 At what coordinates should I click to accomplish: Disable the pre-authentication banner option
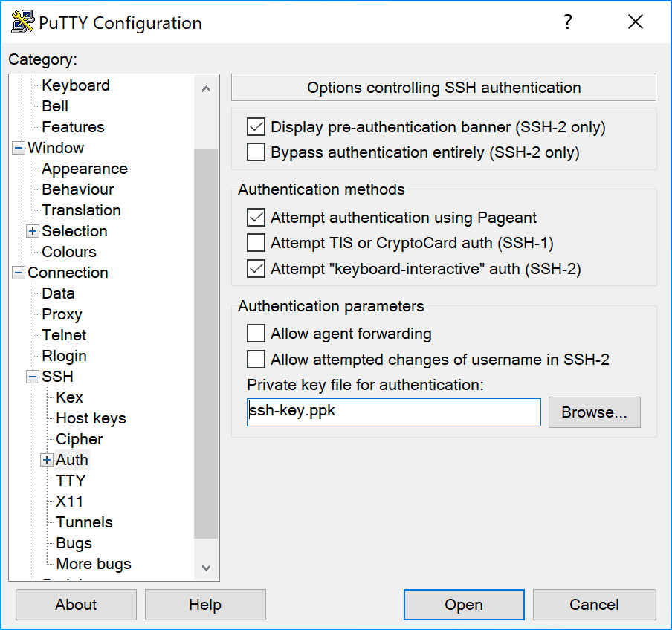256,126
